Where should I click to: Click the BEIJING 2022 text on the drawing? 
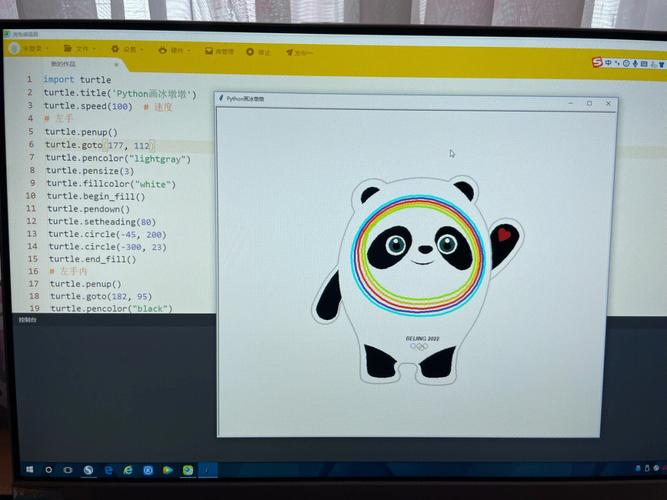pyautogui.click(x=422, y=339)
